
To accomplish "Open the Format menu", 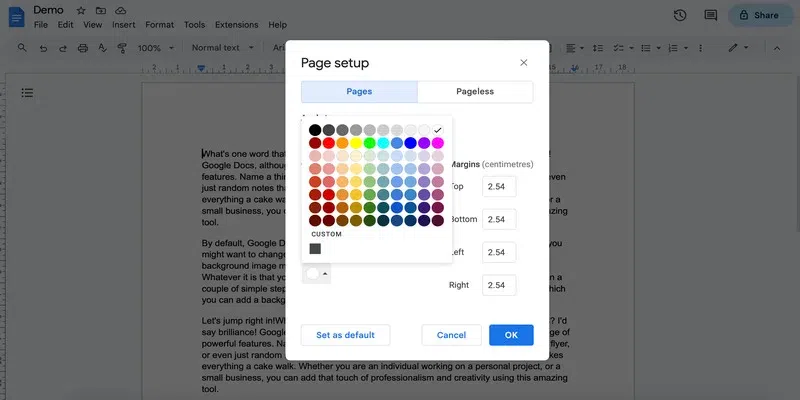I will (x=160, y=24).
